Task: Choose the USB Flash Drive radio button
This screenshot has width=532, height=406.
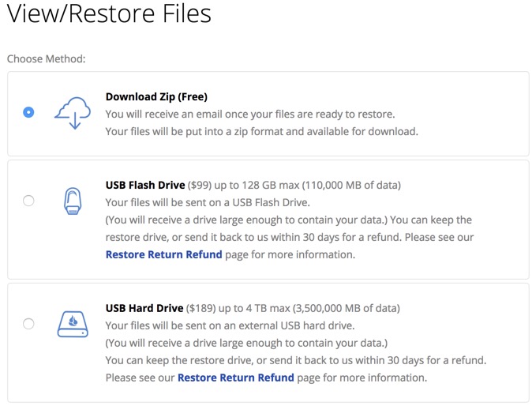Action: 28,201
